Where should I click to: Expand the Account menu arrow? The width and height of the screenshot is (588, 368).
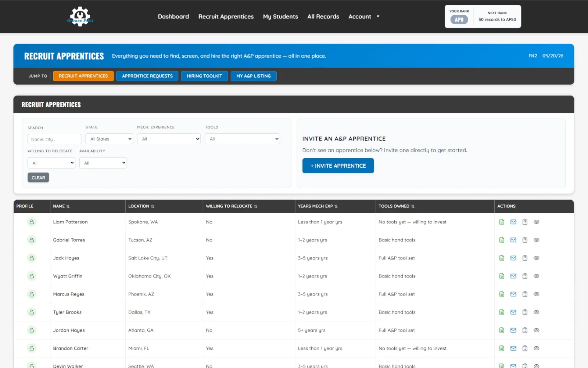pos(378,17)
